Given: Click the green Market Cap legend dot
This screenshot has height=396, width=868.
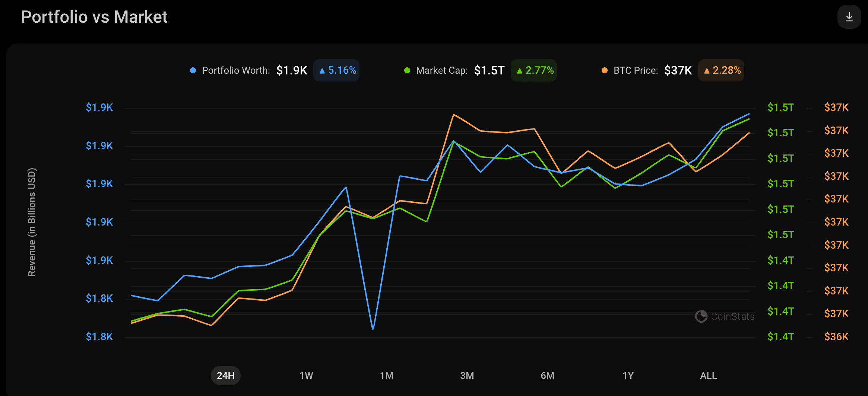Looking at the screenshot, I should tap(407, 70).
